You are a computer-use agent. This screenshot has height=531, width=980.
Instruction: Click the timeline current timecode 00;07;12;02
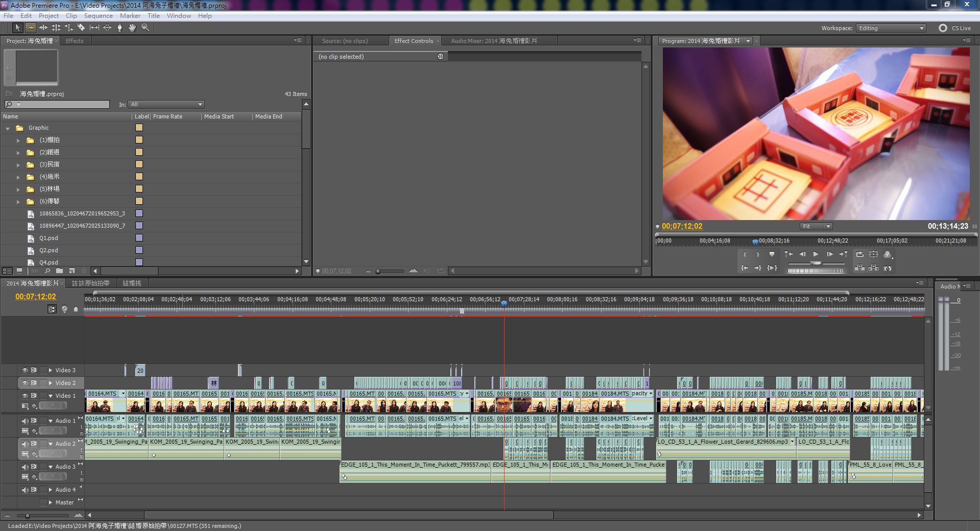pyautogui.click(x=36, y=297)
